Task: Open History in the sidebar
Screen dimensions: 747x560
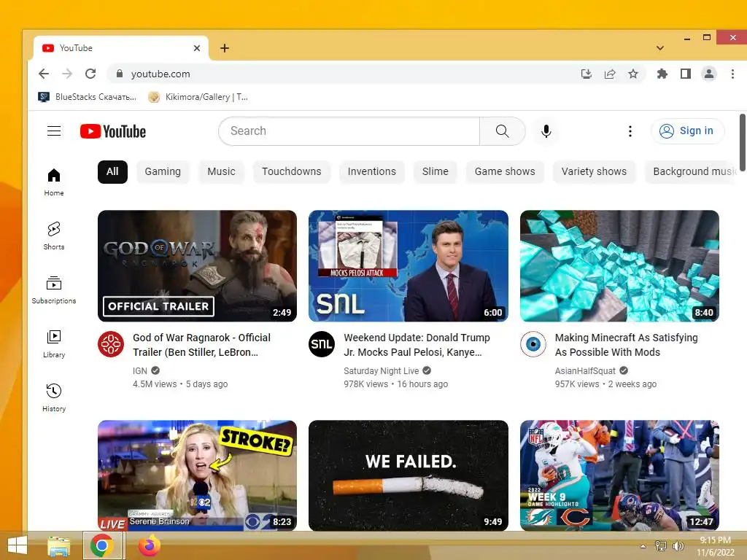Action: click(x=54, y=397)
